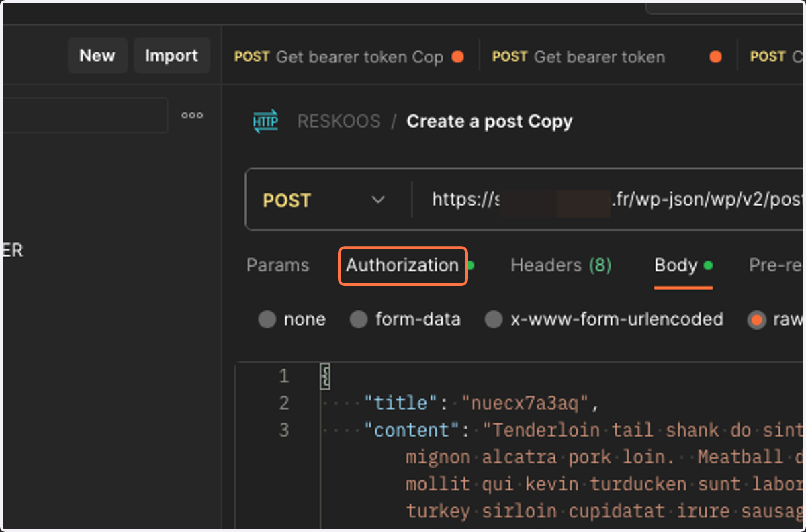
Task: Click the 'Create a post Copy' request name
Action: [490, 122]
